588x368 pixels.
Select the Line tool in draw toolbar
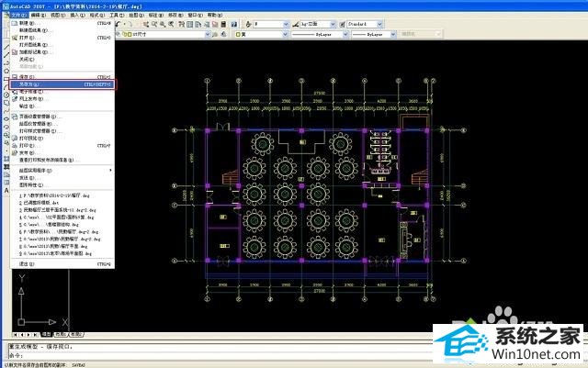pos(6,47)
